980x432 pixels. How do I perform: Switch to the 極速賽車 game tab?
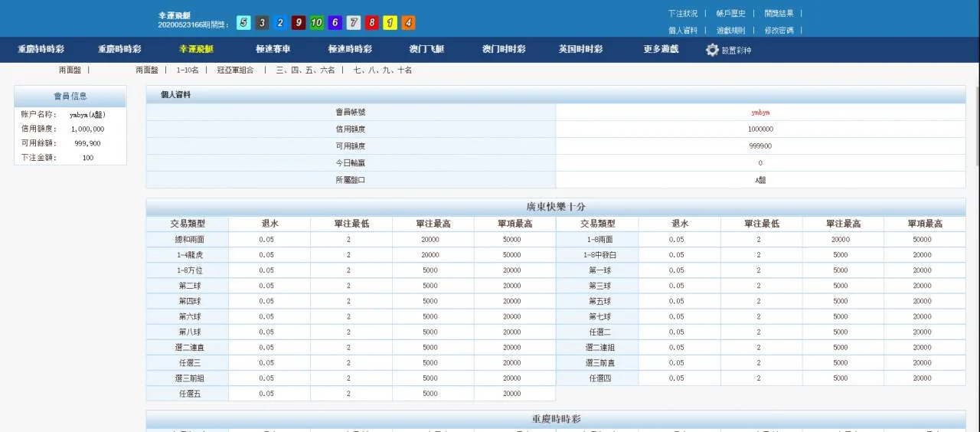coord(273,49)
